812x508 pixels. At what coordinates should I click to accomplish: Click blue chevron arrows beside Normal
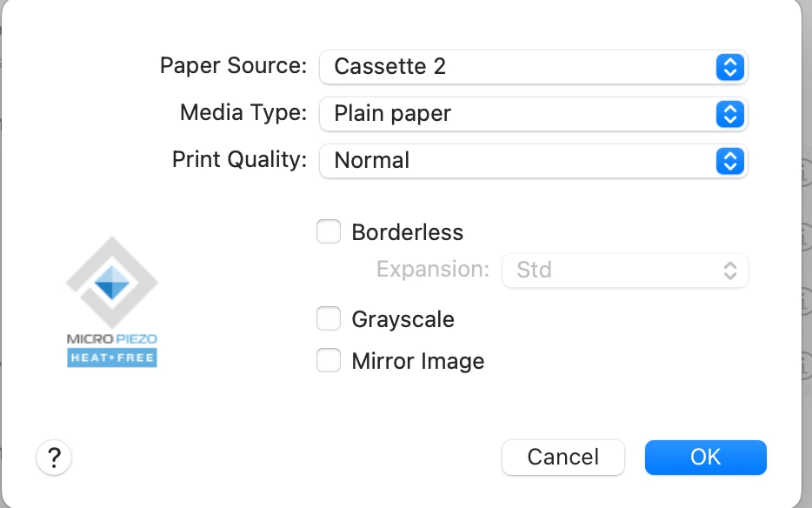730,161
